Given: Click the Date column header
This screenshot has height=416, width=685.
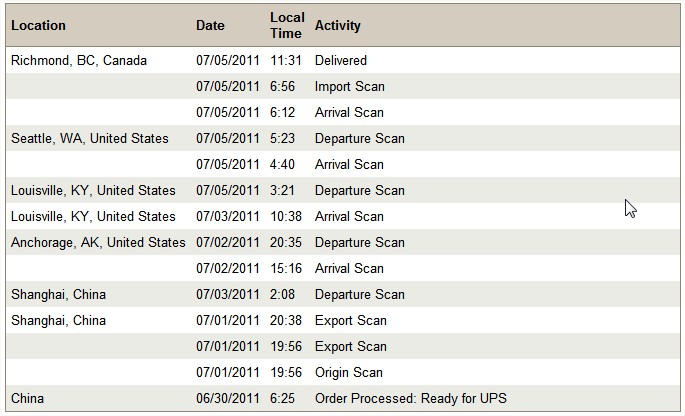Looking at the screenshot, I should [x=210, y=25].
